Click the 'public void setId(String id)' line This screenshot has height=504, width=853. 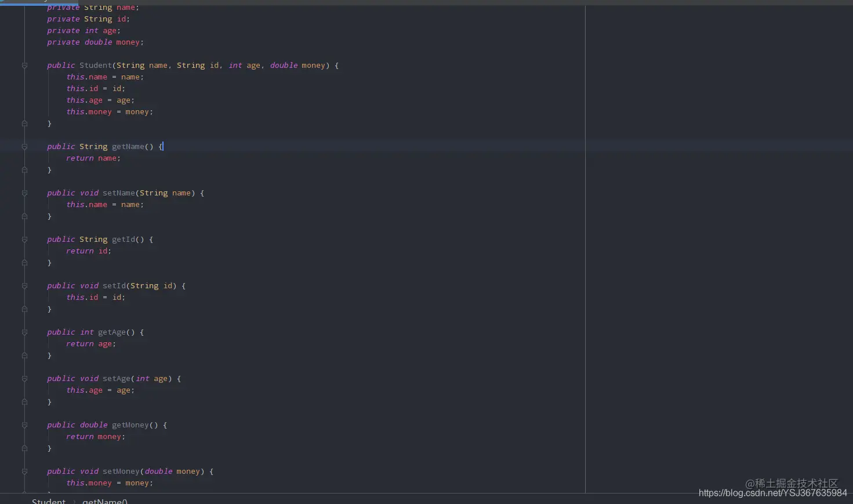pos(116,286)
